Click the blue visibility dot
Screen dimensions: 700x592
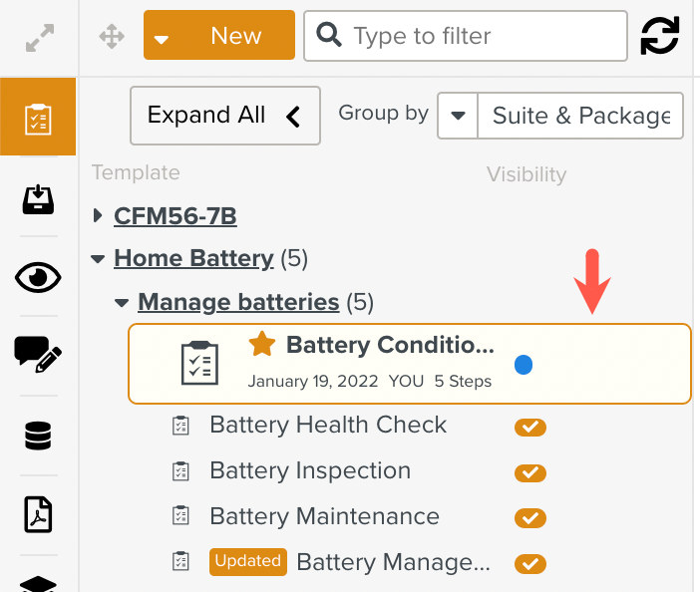pos(524,365)
